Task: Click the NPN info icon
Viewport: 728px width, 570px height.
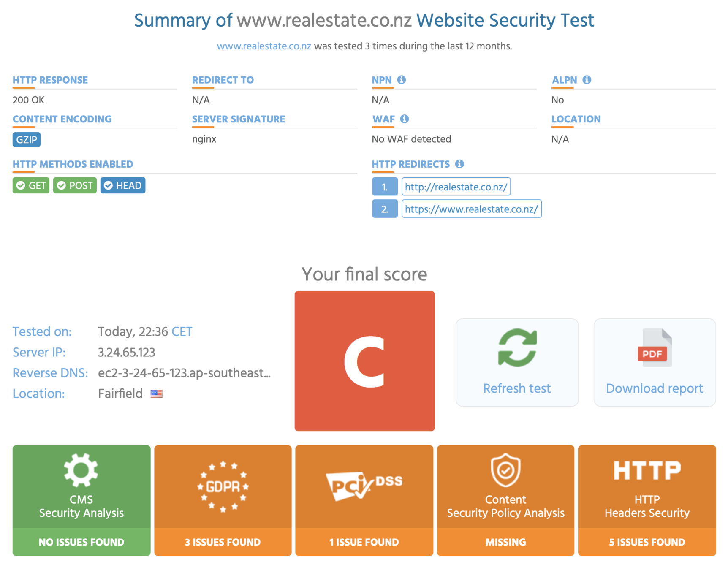Action: pos(402,79)
